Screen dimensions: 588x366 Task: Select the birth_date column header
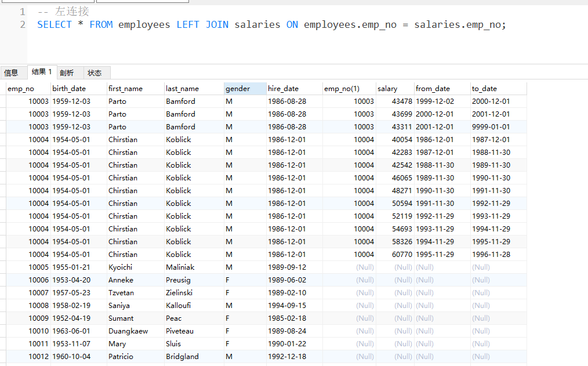click(x=79, y=89)
